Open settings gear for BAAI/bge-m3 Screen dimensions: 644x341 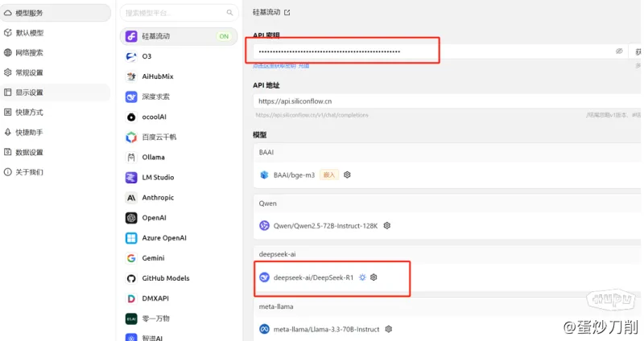[347, 175]
